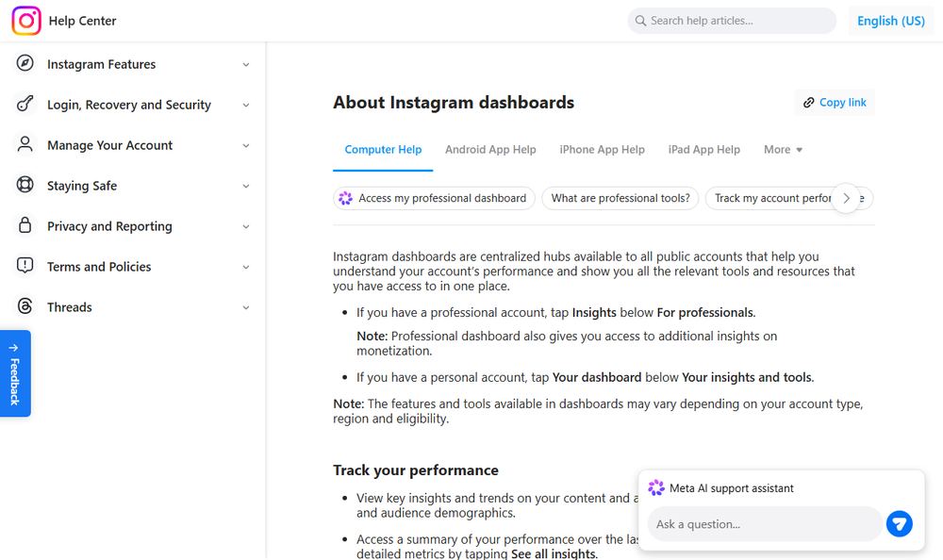The height and width of the screenshot is (560, 943).
Task: Click the arrow icon on Feedback tab
Action: pyautogui.click(x=14, y=348)
